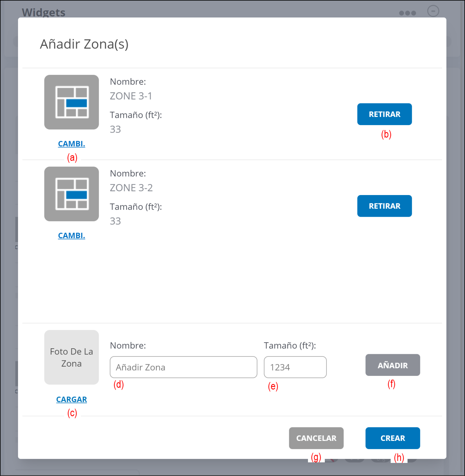Click the ZONE 3-2 layout icon
Screen dimensions: 465x476
[71, 194]
